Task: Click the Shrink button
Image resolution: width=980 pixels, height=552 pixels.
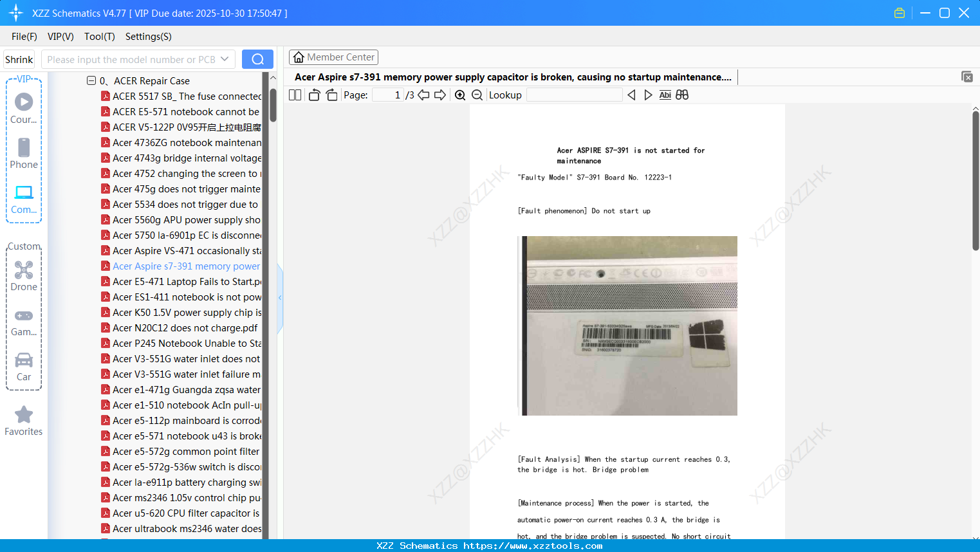Action: click(19, 59)
